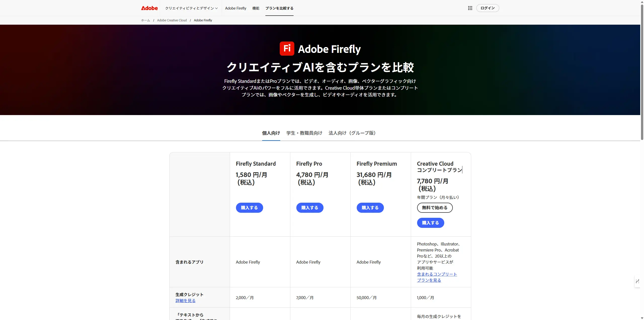Screen dimensions: 644x320
Task: Click the クリエイティブAIを含むプランを比較 headline
Action: (320, 67)
